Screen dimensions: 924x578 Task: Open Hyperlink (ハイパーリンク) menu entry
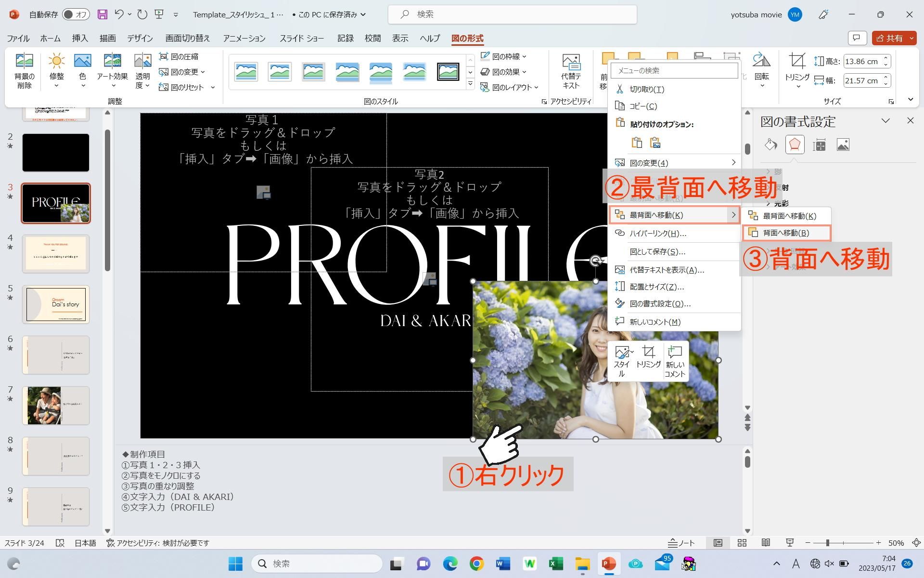tap(674, 233)
